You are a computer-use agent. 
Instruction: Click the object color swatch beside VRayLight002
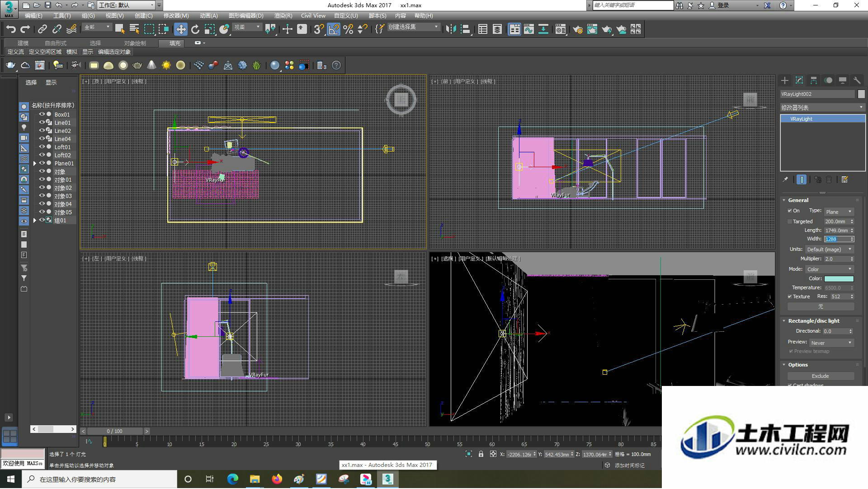click(x=861, y=94)
